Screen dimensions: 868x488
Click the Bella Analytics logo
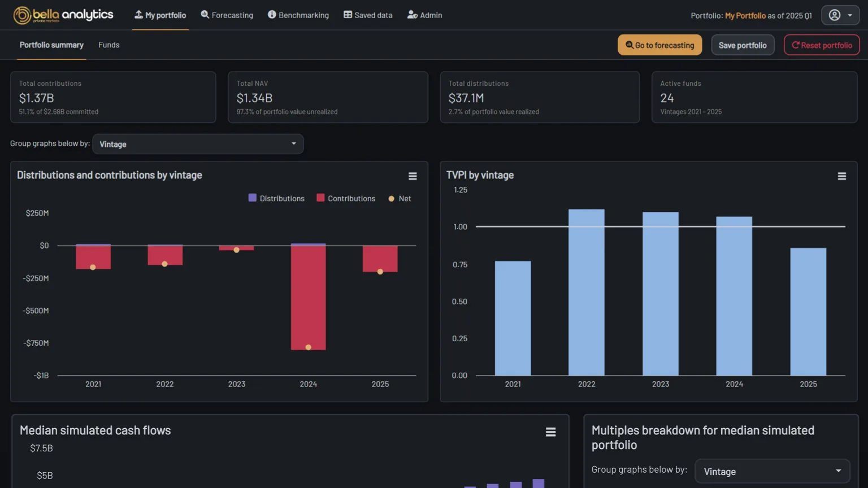tap(63, 15)
